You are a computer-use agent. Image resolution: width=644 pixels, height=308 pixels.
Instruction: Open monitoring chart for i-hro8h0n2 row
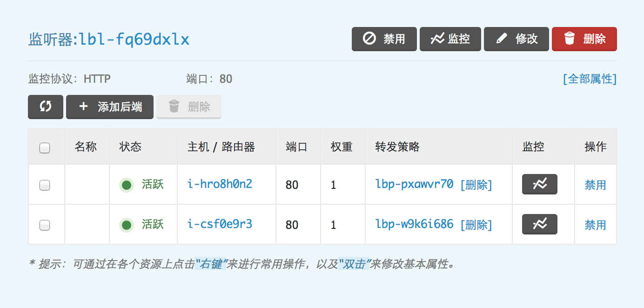pos(539,184)
